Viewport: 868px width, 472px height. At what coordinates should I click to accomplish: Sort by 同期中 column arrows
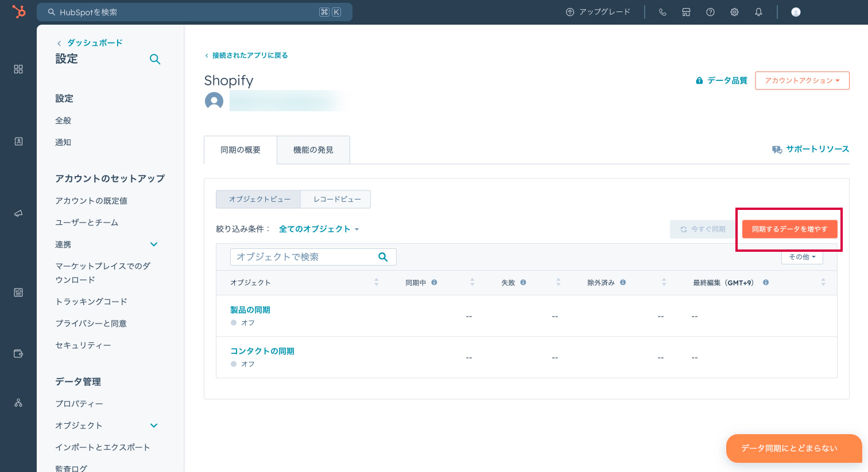472,282
